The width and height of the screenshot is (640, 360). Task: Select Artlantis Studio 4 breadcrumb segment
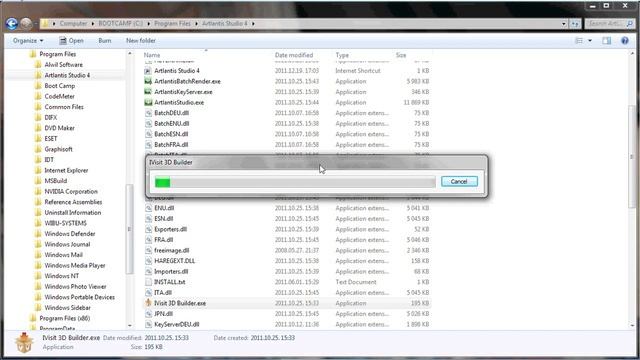(x=224, y=24)
